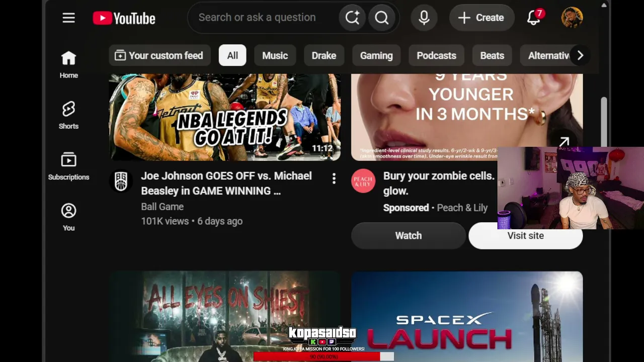The width and height of the screenshot is (644, 362).
Task: Select the All filter chip
Action: coord(232,56)
